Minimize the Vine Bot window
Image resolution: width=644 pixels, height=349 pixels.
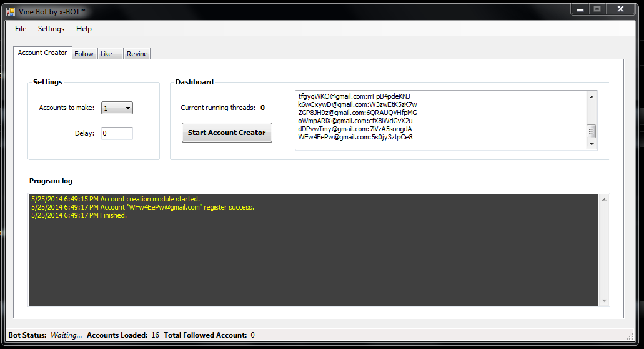pos(580,9)
